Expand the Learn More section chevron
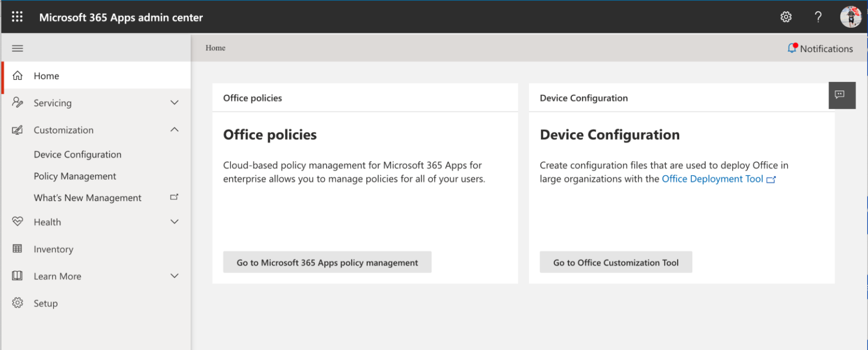This screenshot has width=868, height=350. tap(175, 276)
